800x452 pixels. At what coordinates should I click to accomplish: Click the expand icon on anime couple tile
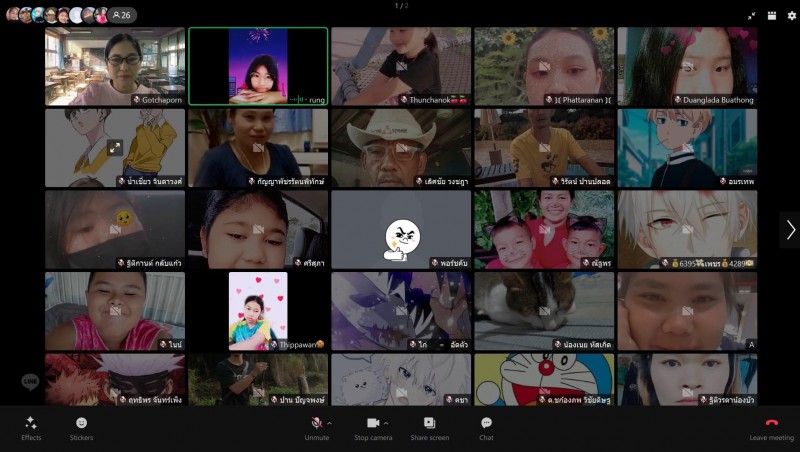(x=115, y=147)
